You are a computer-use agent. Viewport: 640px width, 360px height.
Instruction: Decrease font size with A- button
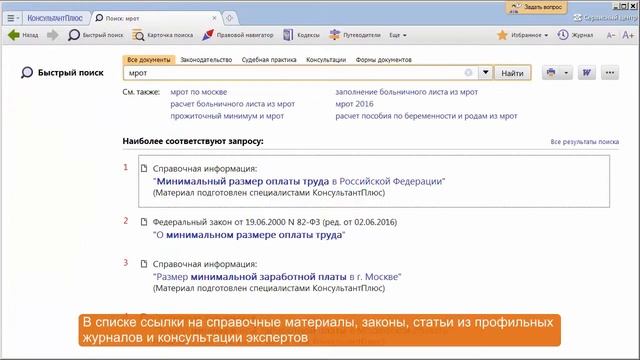611,36
